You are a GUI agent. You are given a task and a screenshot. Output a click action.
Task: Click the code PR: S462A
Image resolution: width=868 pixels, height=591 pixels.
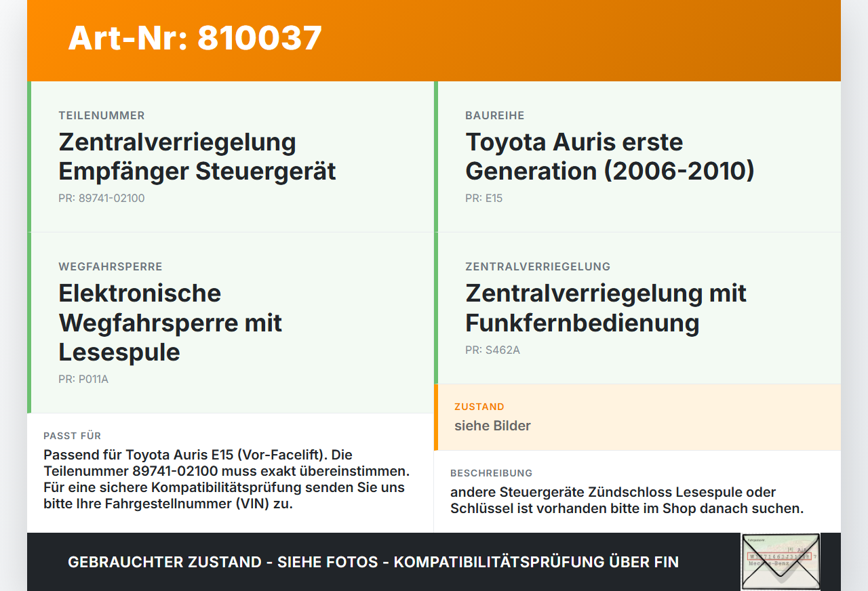point(493,350)
